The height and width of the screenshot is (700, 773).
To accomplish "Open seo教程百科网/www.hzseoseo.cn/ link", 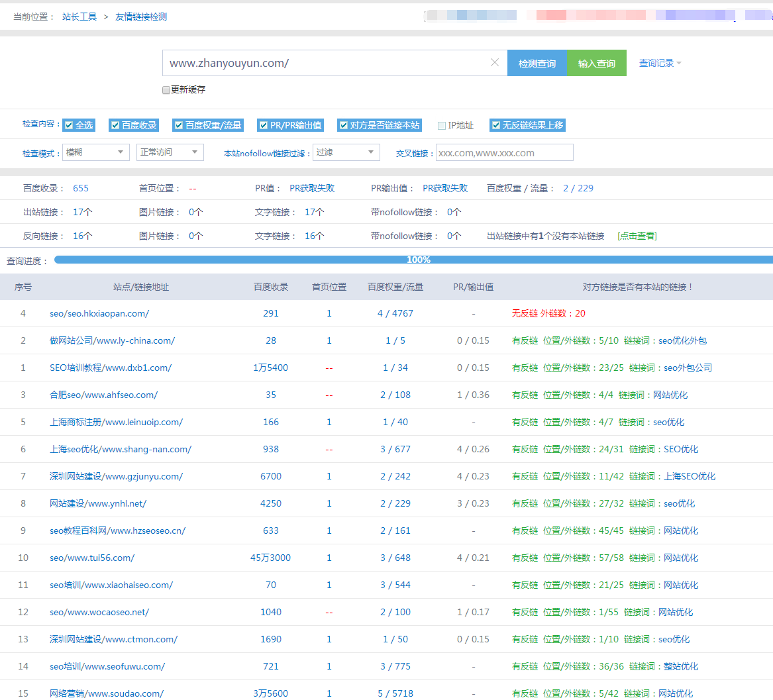I will pyautogui.click(x=117, y=530).
